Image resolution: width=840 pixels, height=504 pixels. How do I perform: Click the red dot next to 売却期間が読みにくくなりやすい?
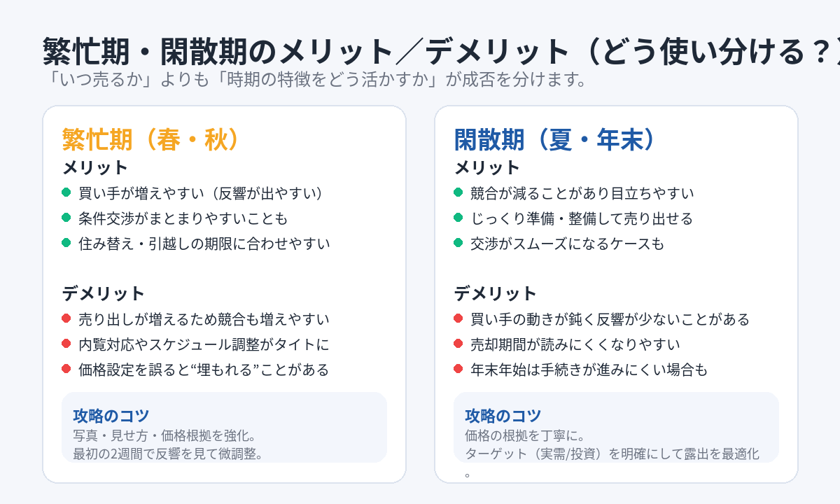click(x=458, y=344)
